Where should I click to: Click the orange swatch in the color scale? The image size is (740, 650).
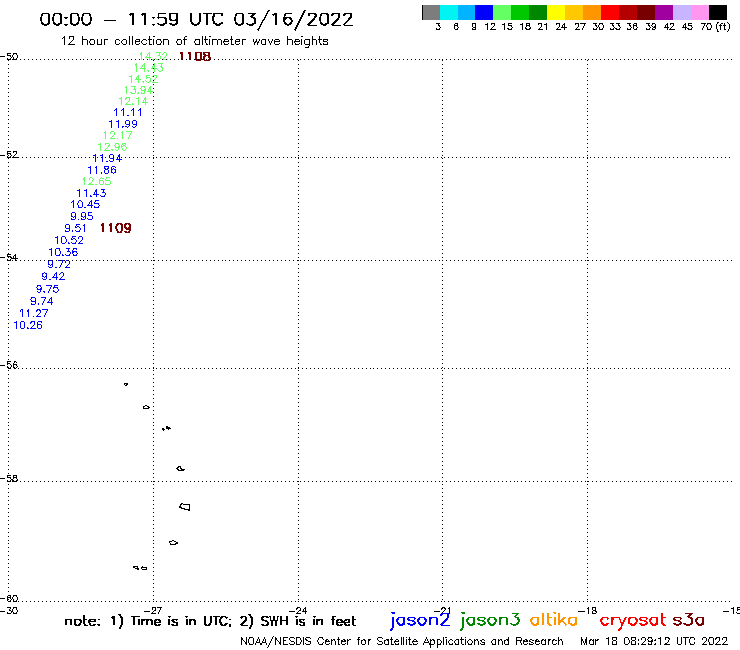pos(592,12)
